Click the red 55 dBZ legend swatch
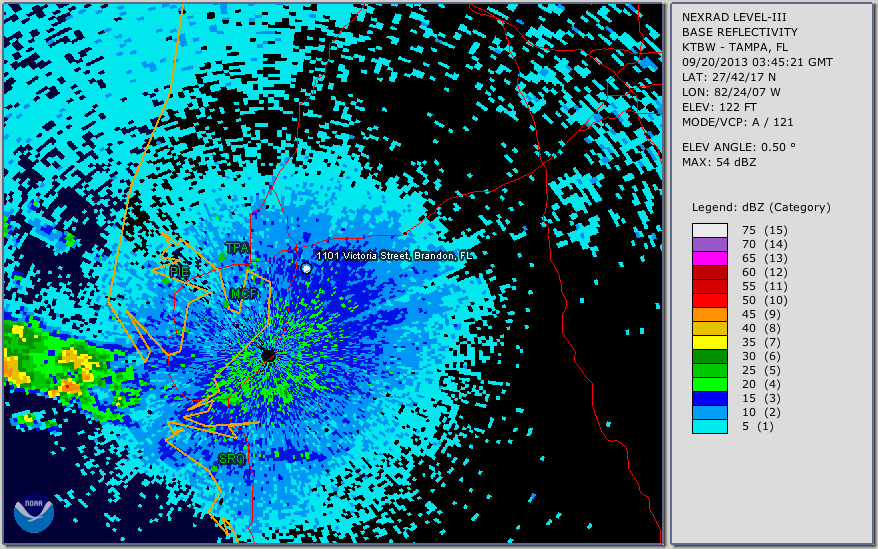Screen dimensions: 878x549 pos(709,286)
